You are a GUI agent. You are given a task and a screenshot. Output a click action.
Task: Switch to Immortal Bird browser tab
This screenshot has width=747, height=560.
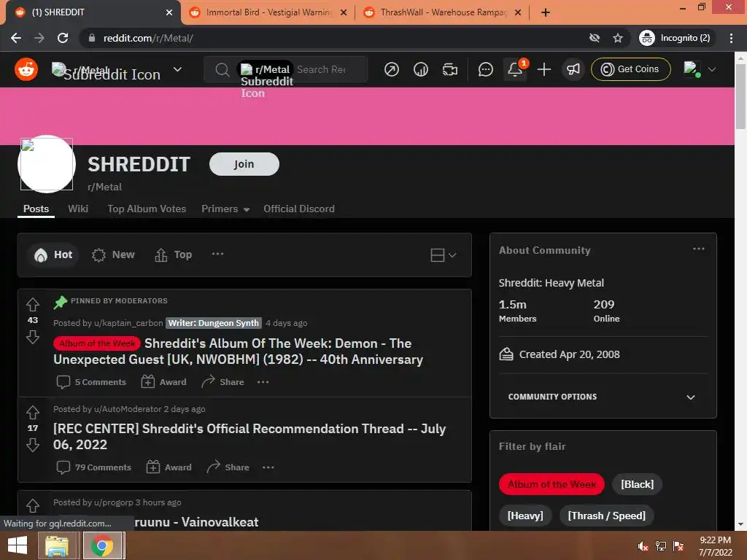coord(268,12)
